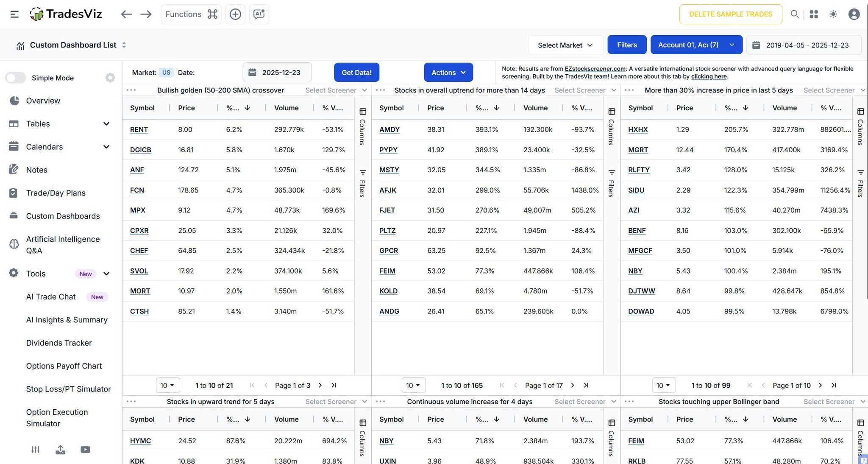Open Dividends Tracker tool

(x=59, y=343)
